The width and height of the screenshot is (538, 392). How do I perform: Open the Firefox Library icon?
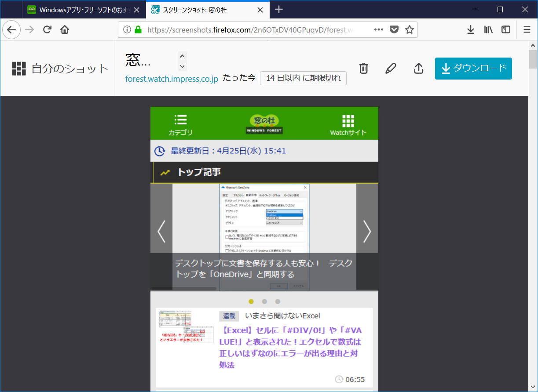point(488,29)
